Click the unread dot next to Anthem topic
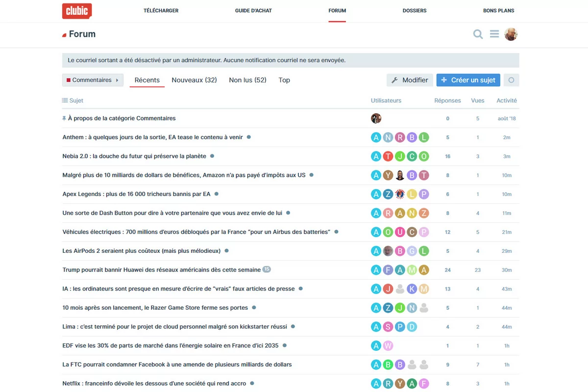Viewport: 588px width, 392px height. point(249,137)
